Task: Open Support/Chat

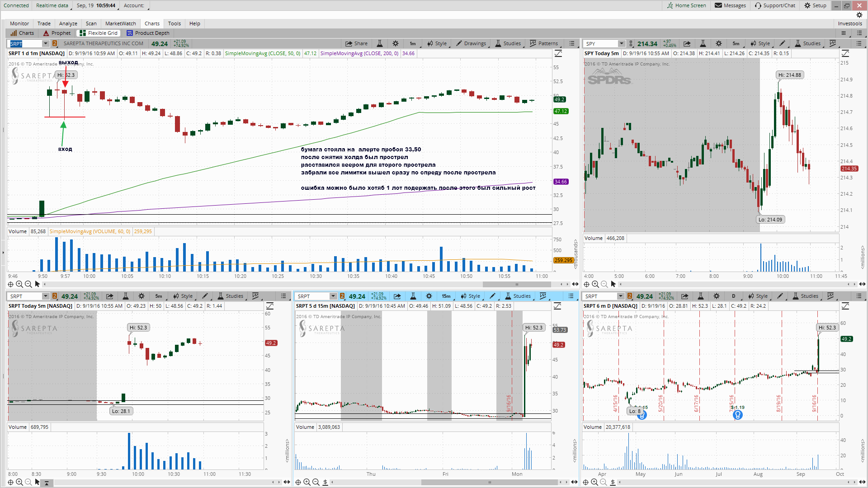Action: point(775,5)
